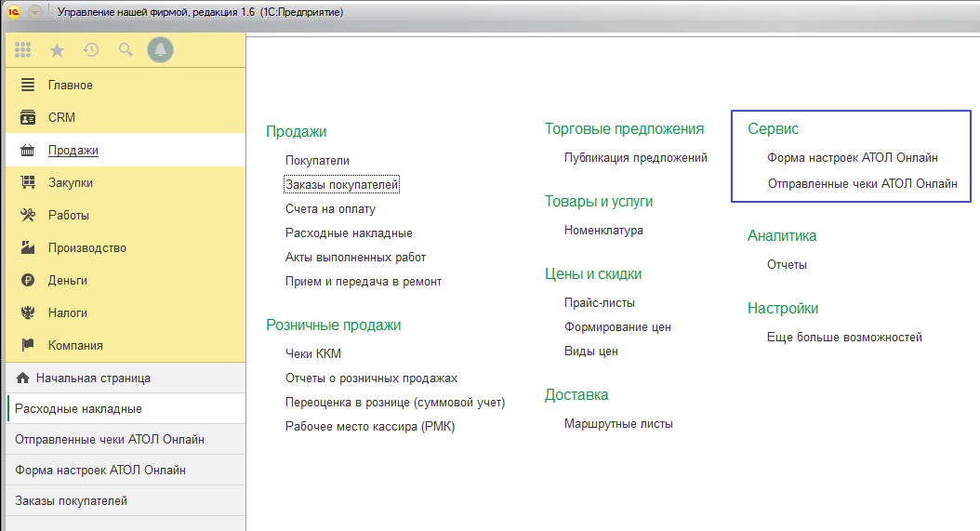Image resolution: width=980 pixels, height=531 pixels.
Task: Click the Доставка heading
Action: click(x=576, y=394)
